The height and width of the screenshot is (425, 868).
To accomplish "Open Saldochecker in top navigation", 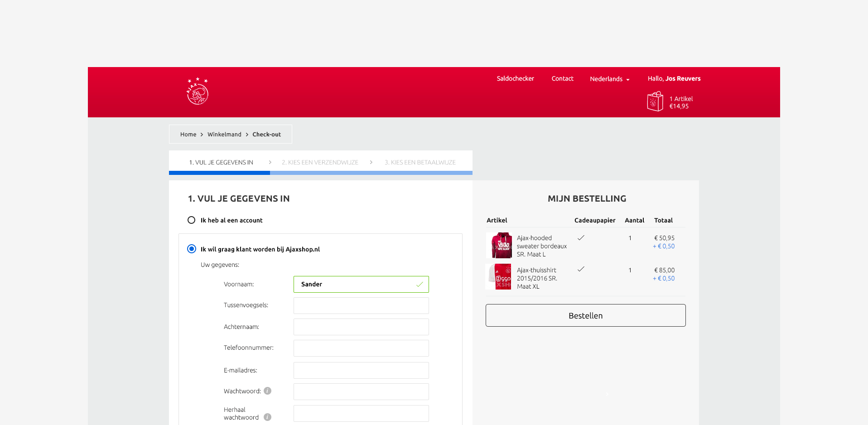I will coord(515,78).
